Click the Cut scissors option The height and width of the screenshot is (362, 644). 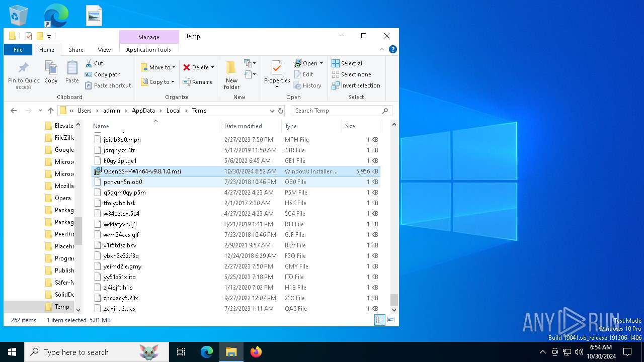(x=94, y=63)
